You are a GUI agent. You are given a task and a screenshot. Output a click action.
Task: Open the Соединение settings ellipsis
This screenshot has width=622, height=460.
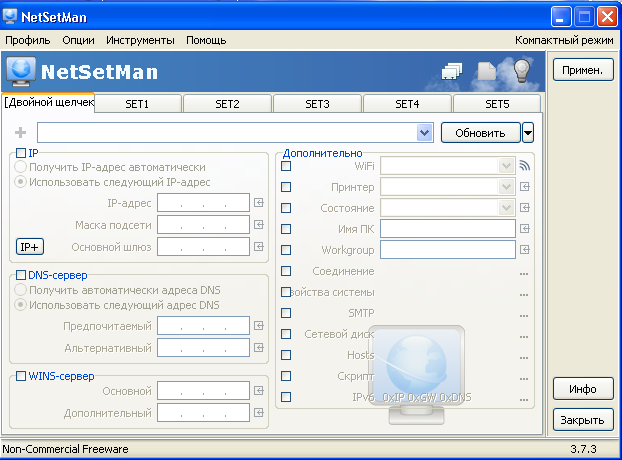524,274
